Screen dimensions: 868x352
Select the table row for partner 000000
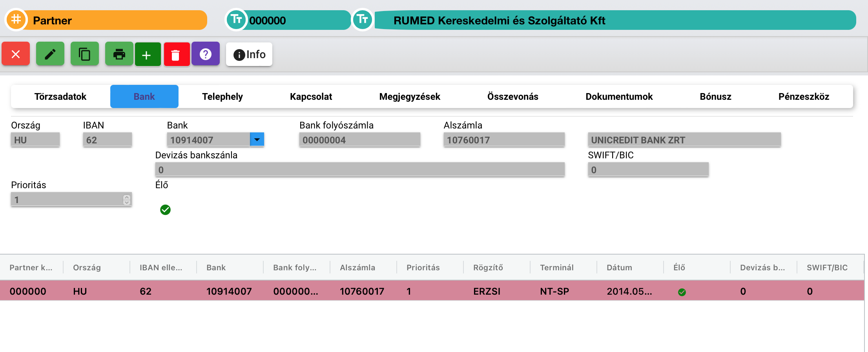point(432,291)
